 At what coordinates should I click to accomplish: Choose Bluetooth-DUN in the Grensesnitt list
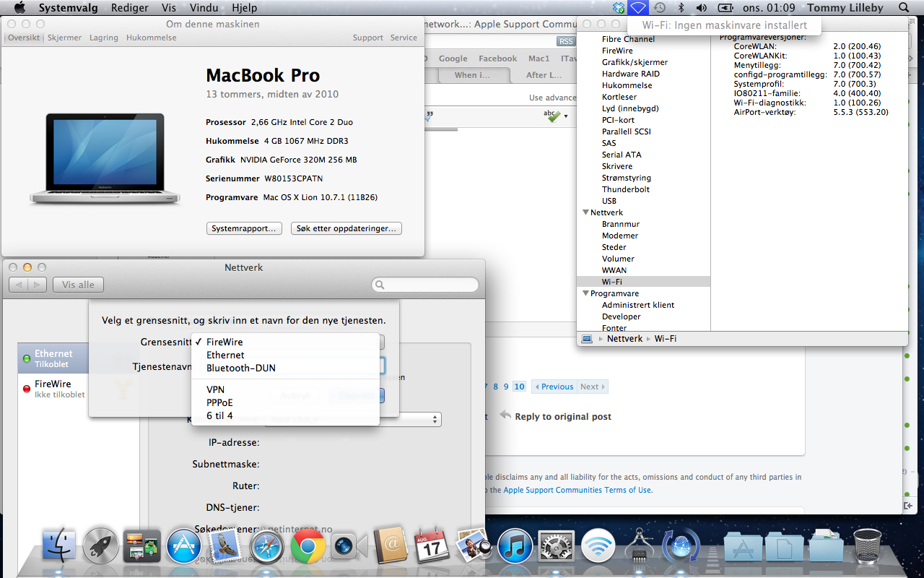286,368
